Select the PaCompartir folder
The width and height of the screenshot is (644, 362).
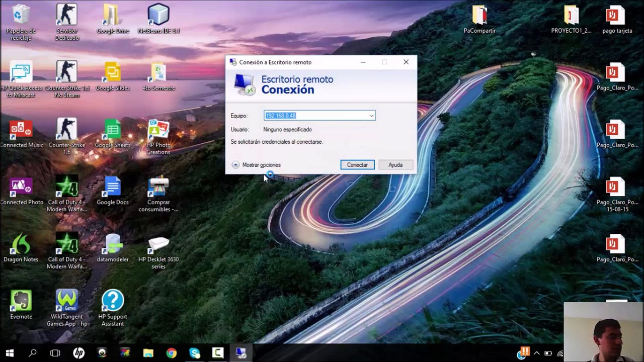[x=479, y=19]
